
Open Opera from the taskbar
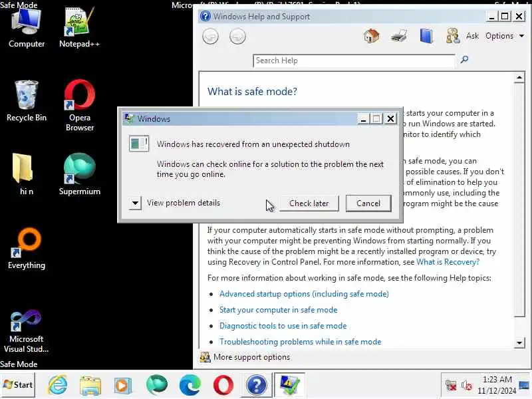[223, 385]
